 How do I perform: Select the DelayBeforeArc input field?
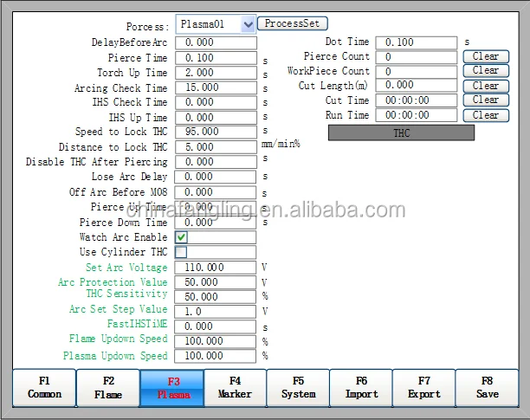216,43
